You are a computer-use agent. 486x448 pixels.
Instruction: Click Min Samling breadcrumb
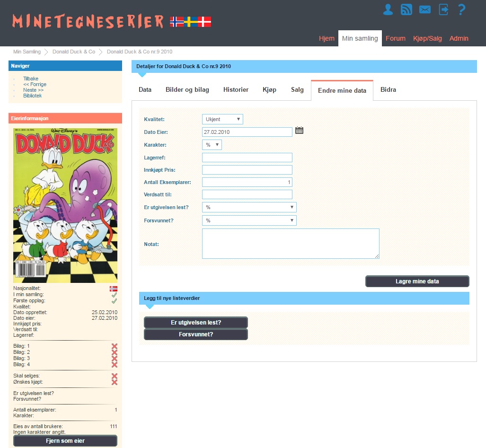click(27, 52)
